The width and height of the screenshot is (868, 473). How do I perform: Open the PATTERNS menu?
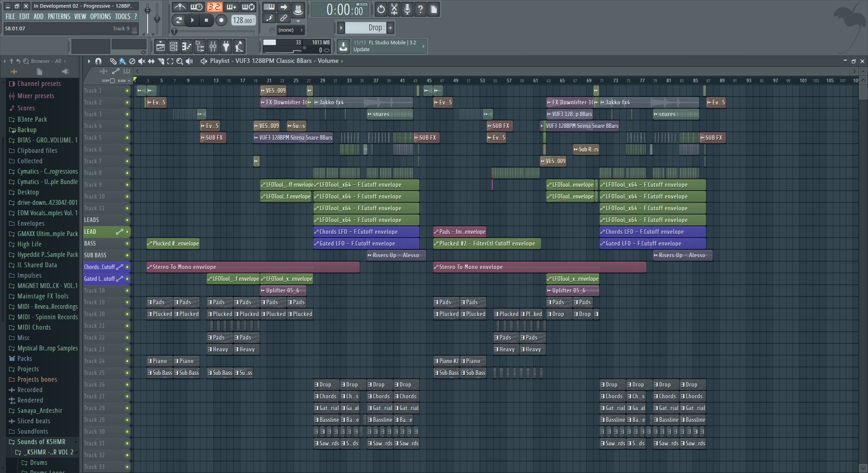(59, 16)
